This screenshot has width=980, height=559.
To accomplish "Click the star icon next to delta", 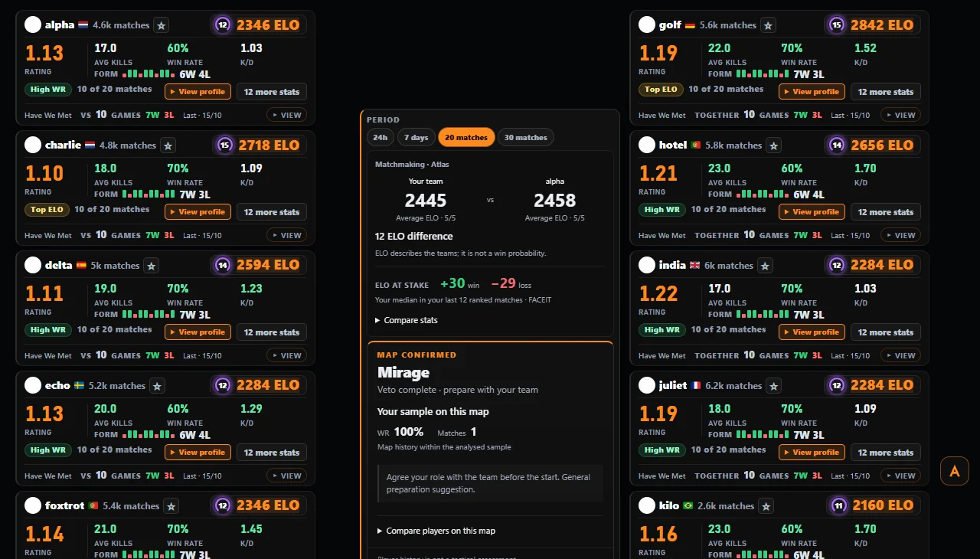I will coord(152,266).
